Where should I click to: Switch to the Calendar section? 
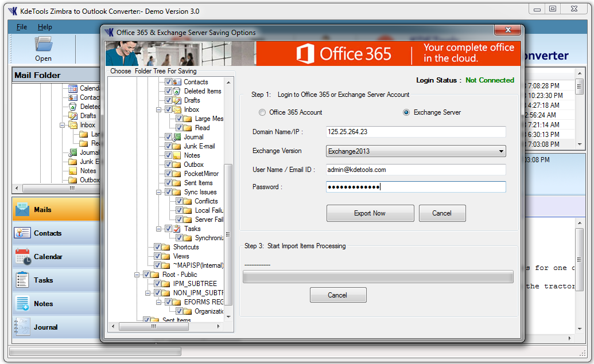[56, 257]
